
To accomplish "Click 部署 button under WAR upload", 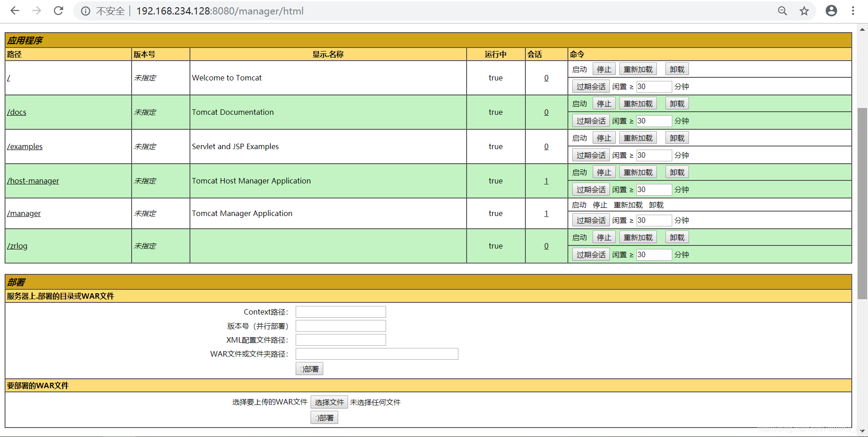I will point(325,418).
